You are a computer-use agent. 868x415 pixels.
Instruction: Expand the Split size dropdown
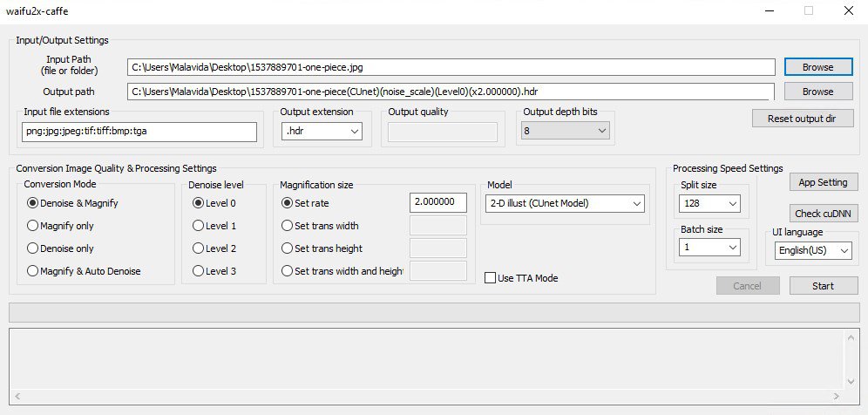click(x=709, y=203)
